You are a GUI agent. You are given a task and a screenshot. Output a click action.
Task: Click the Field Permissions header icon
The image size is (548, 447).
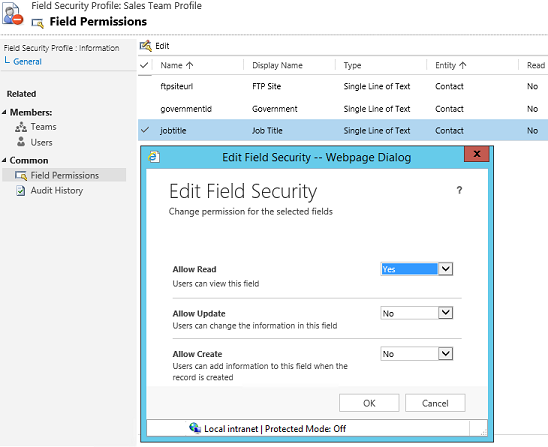(38, 23)
